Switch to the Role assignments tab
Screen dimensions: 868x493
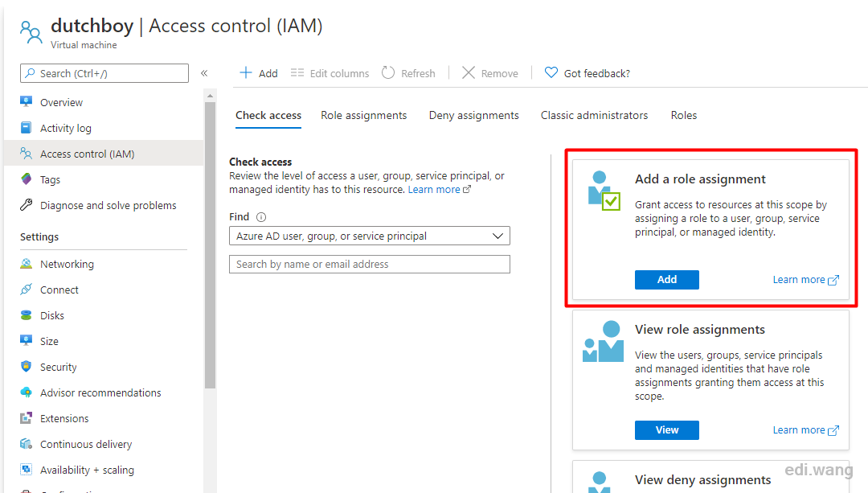(364, 115)
